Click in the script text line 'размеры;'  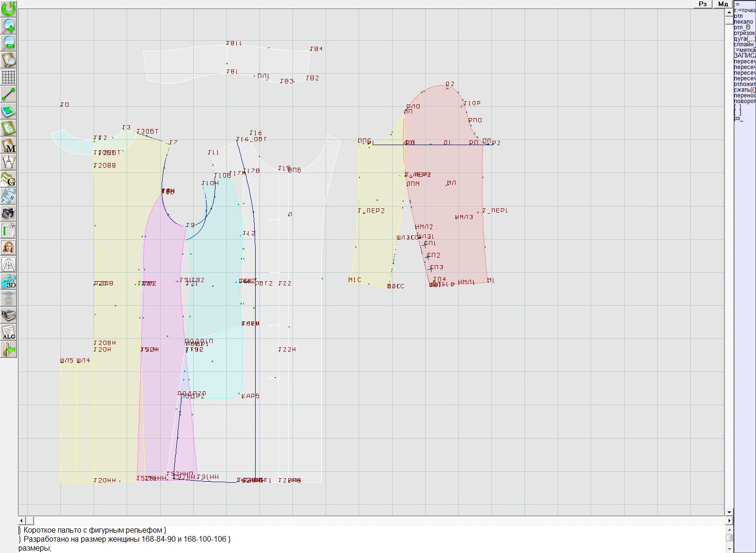35,548
